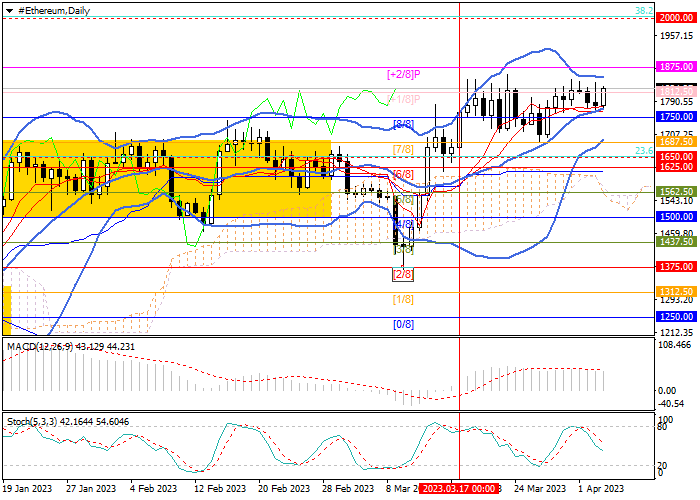This screenshot has width=700, height=500.
Task: Click the 1312.50 orange price label
Action: [x=676, y=292]
